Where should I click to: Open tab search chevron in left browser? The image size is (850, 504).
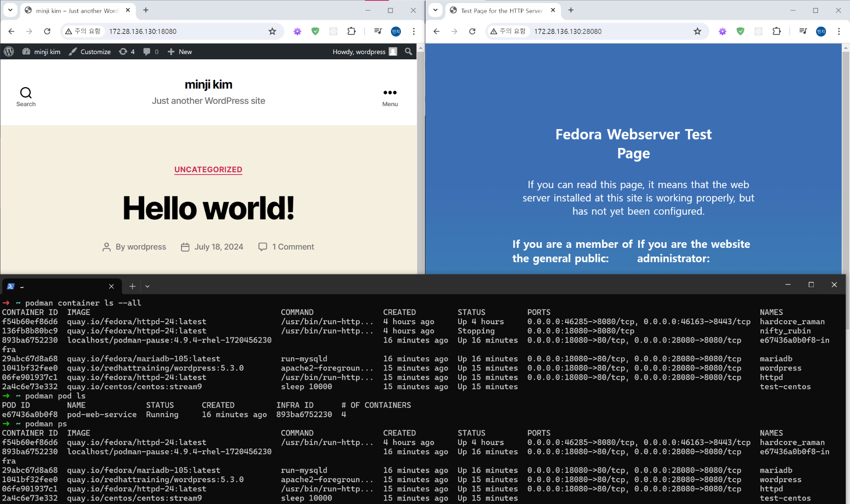(x=10, y=10)
